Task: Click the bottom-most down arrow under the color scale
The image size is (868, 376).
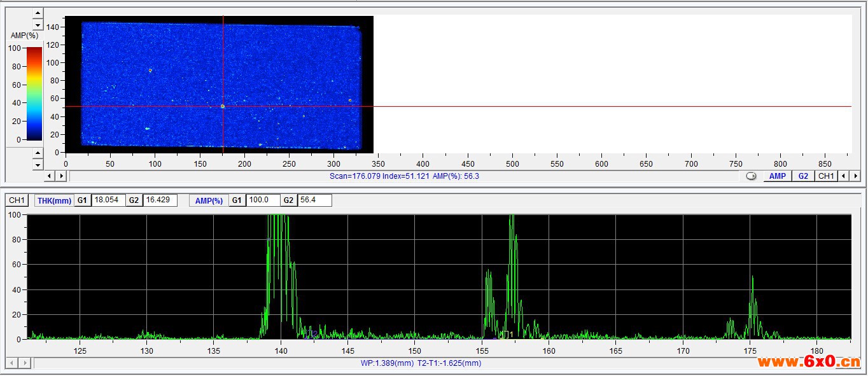Action: pos(38,165)
